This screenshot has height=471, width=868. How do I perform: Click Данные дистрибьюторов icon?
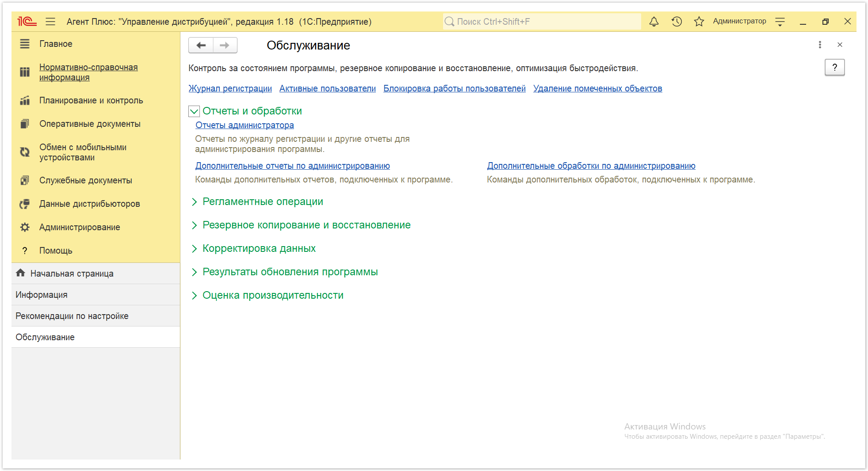click(x=25, y=204)
